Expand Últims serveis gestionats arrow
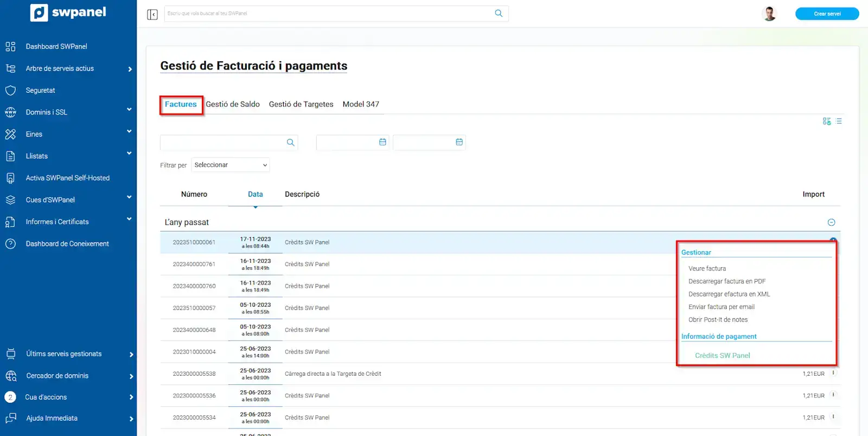The image size is (868, 436). click(131, 355)
